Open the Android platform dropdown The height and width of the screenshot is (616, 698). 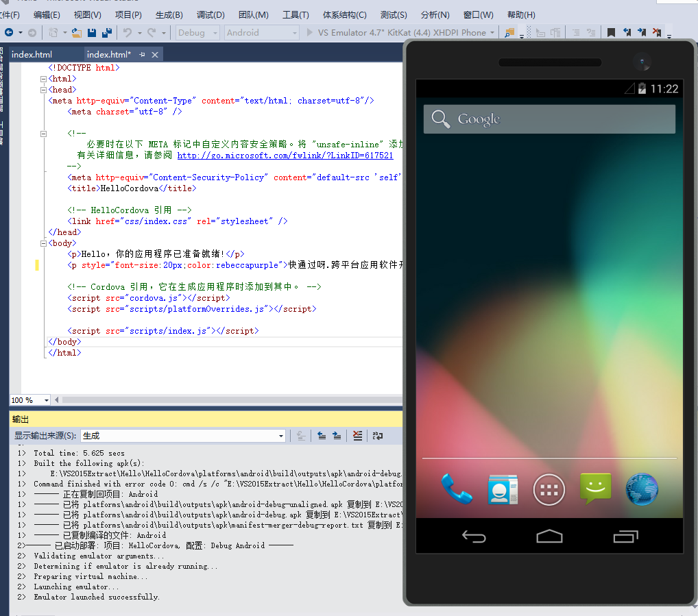tap(262, 32)
